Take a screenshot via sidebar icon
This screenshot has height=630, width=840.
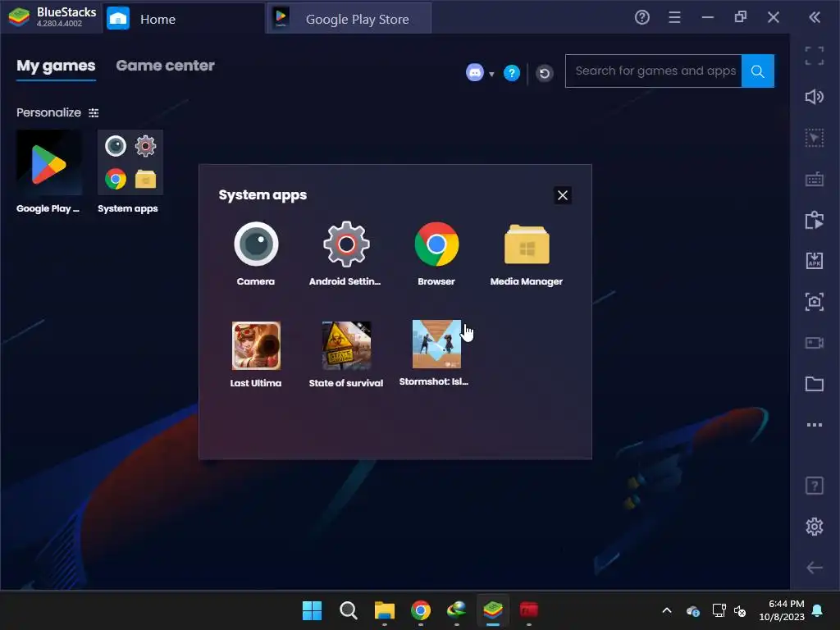click(815, 302)
